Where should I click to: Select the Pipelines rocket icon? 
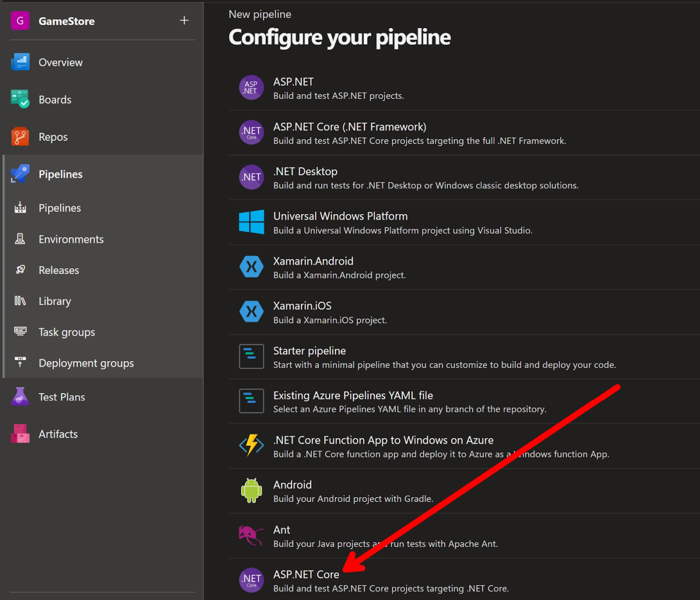point(20,173)
